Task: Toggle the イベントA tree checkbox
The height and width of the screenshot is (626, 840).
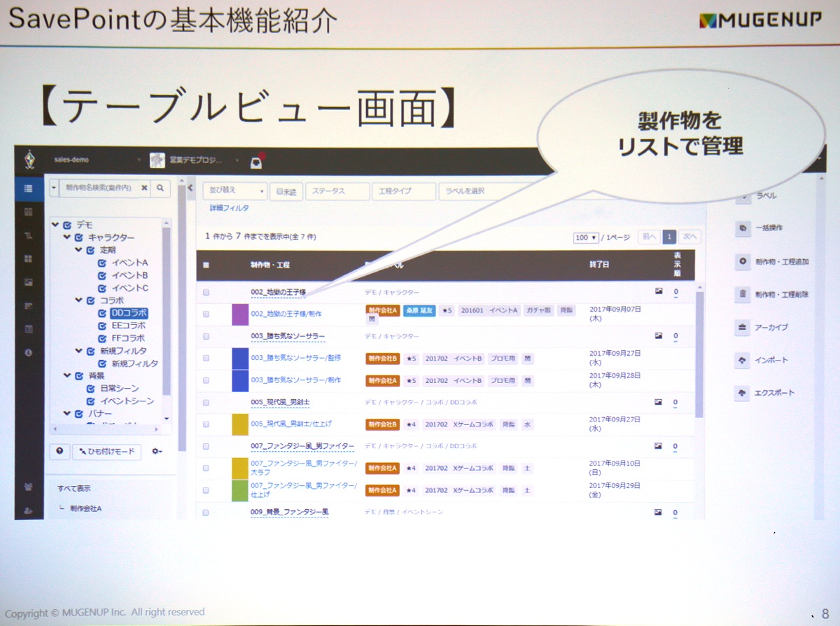Action: pos(102,263)
